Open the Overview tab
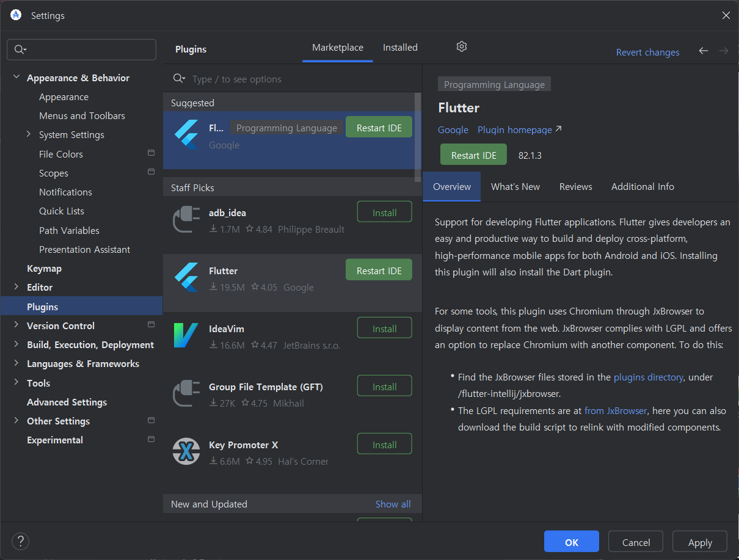 [x=452, y=187]
